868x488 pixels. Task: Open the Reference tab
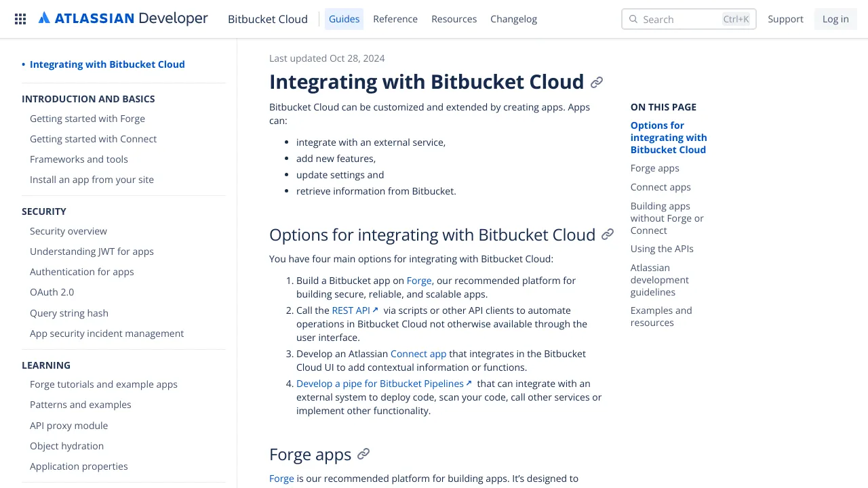tap(395, 19)
